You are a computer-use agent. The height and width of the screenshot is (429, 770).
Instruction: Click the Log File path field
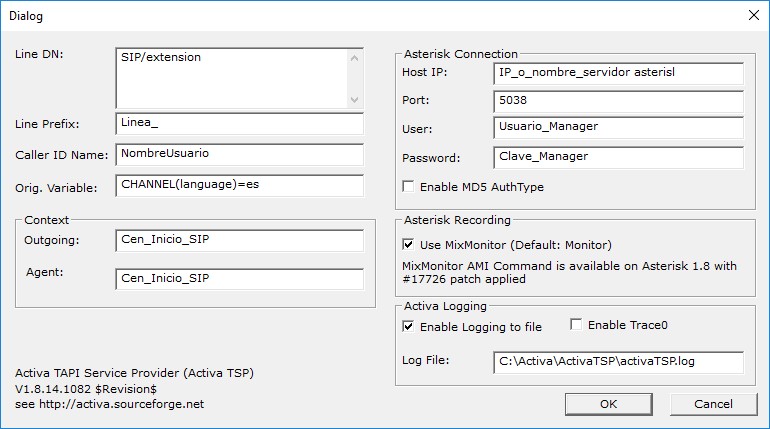618,362
